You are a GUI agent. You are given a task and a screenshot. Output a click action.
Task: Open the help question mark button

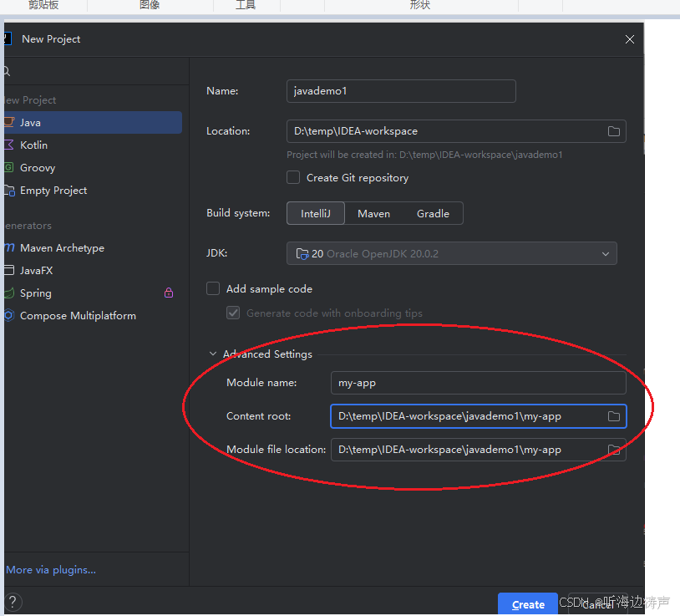13,602
